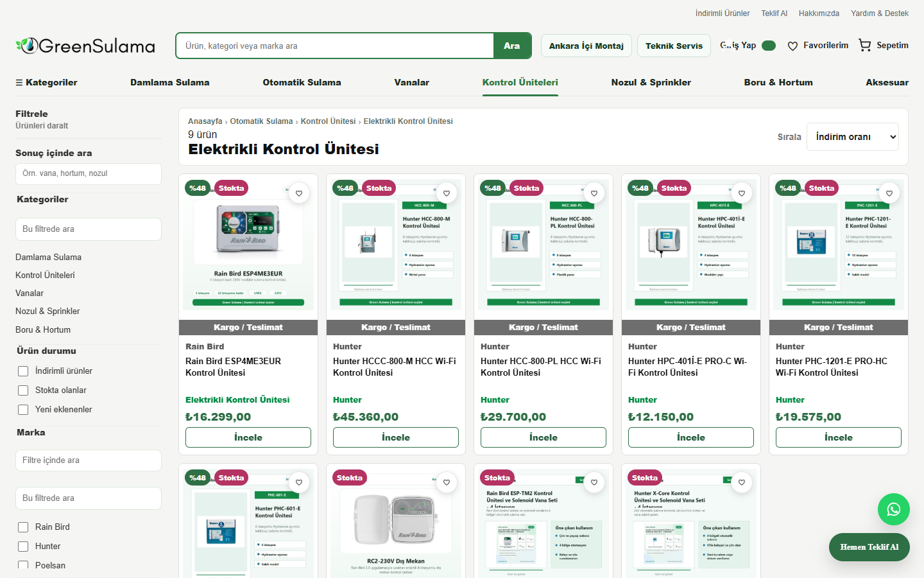The width and height of the screenshot is (924, 578).
Task: Favorite the Hunter HCC-800-PL product
Action: point(594,193)
